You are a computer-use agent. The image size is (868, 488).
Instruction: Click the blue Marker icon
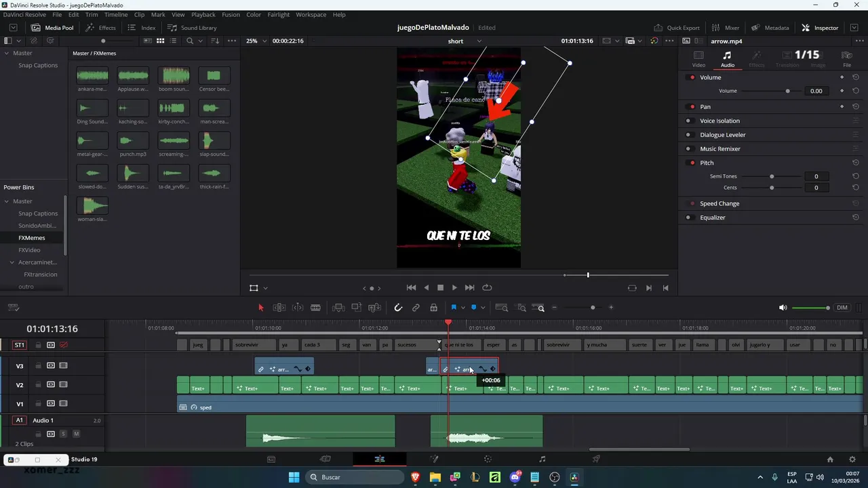coord(473,308)
